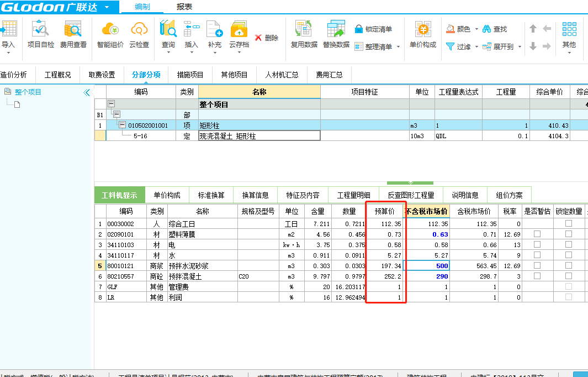Click the 查找 find tool
Viewport: 588px width, 377px height.
pos(495,29)
